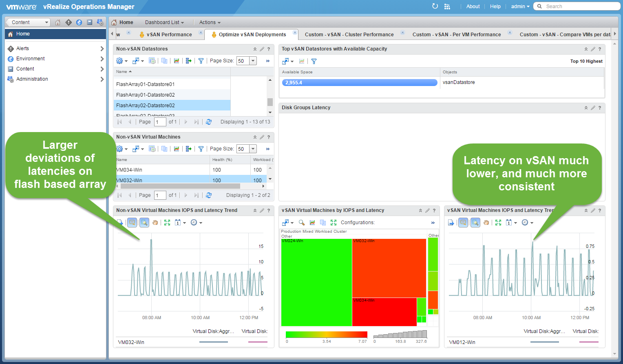
Task: Reload the Non-vSAN Datastores list
Action: click(x=209, y=122)
